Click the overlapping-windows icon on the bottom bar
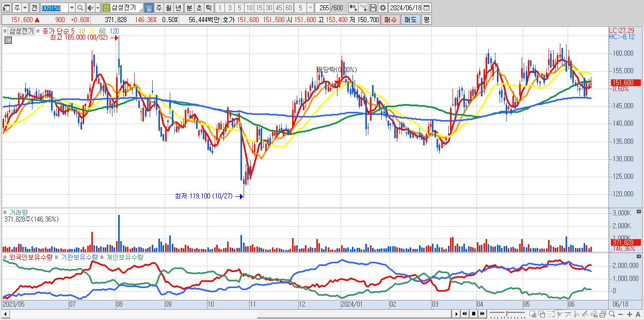Viewport: 644px width, 320px height. (x=542, y=314)
